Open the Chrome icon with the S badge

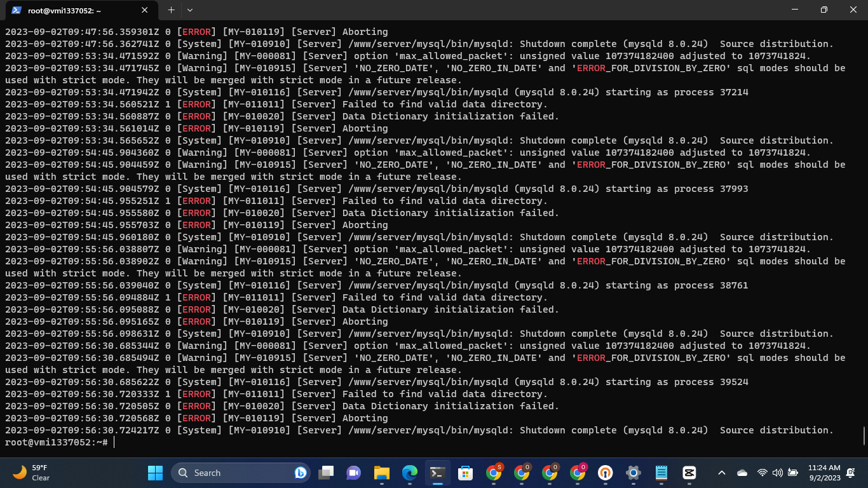(494, 473)
